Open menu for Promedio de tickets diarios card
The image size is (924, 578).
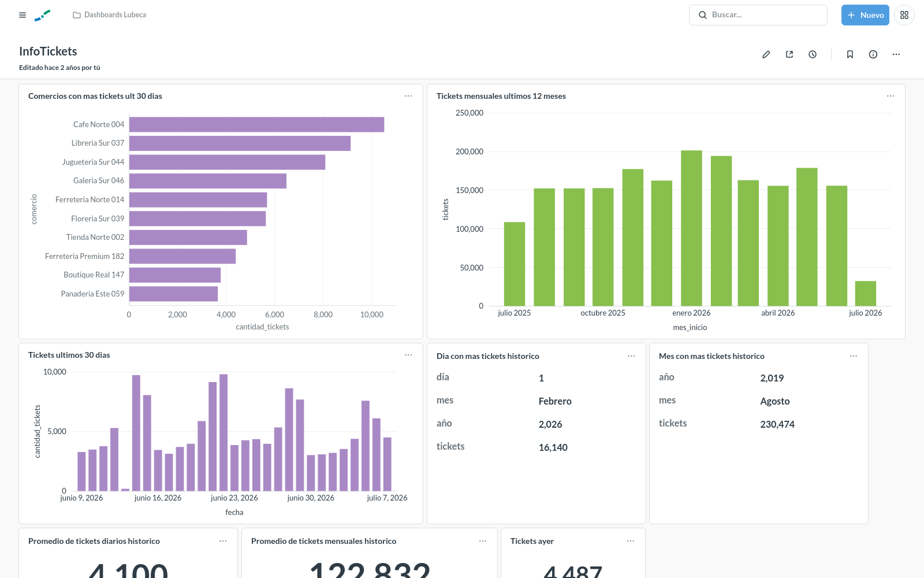point(223,541)
